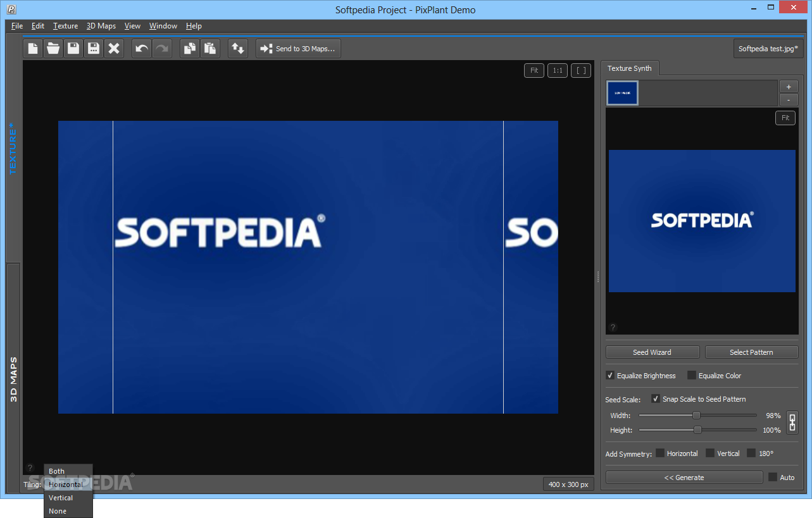The height and width of the screenshot is (518, 812).
Task: Paste from clipboard toolbar icon
Action: (x=210, y=49)
